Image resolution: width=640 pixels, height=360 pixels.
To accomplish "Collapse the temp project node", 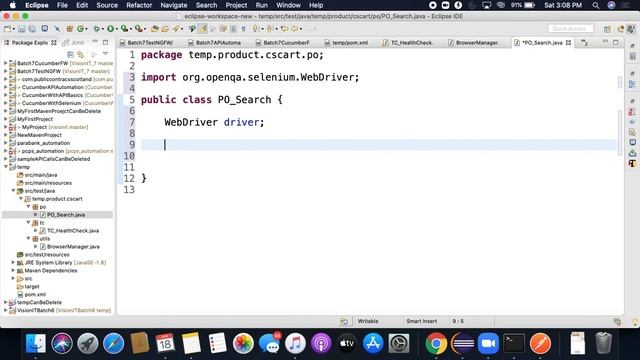I will [6, 167].
